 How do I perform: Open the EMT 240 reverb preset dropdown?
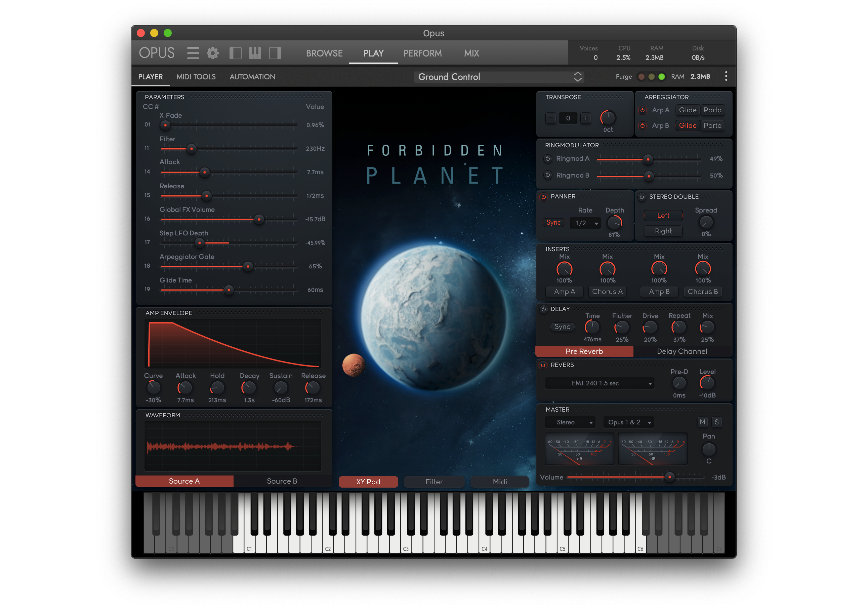click(x=599, y=383)
